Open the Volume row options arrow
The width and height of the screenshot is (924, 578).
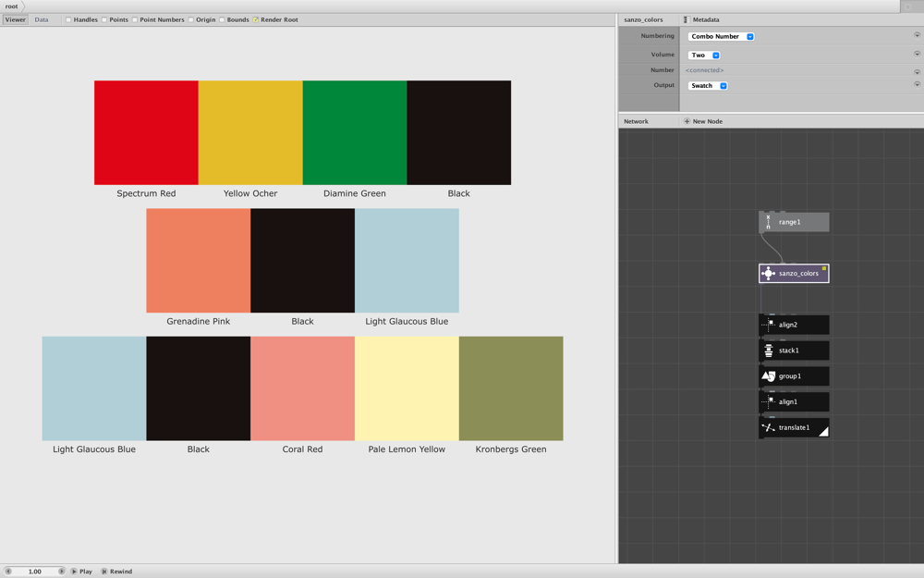pos(917,55)
